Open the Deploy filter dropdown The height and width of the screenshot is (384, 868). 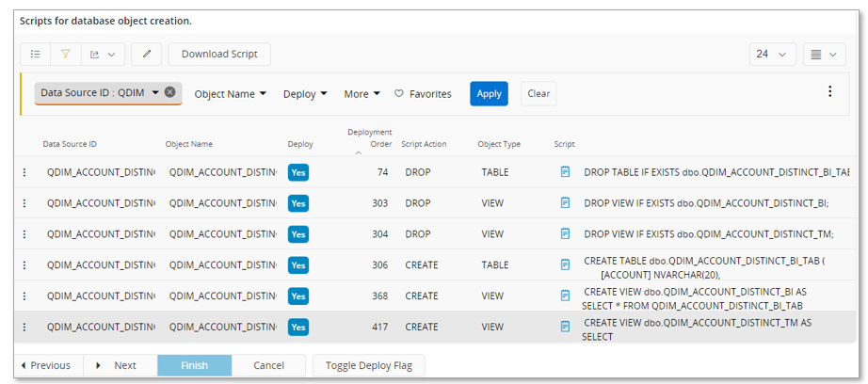point(305,94)
